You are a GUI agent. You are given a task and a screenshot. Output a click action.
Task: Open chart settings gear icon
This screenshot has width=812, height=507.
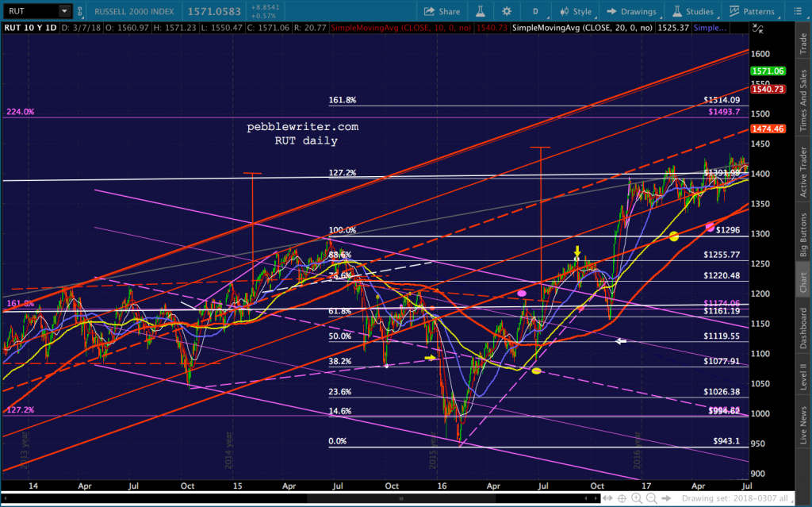point(507,11)
